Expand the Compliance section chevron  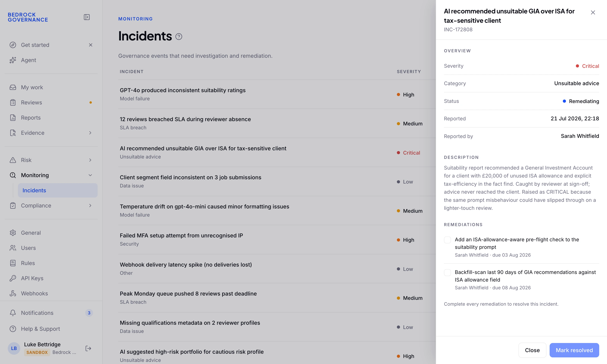coord(90,206)
